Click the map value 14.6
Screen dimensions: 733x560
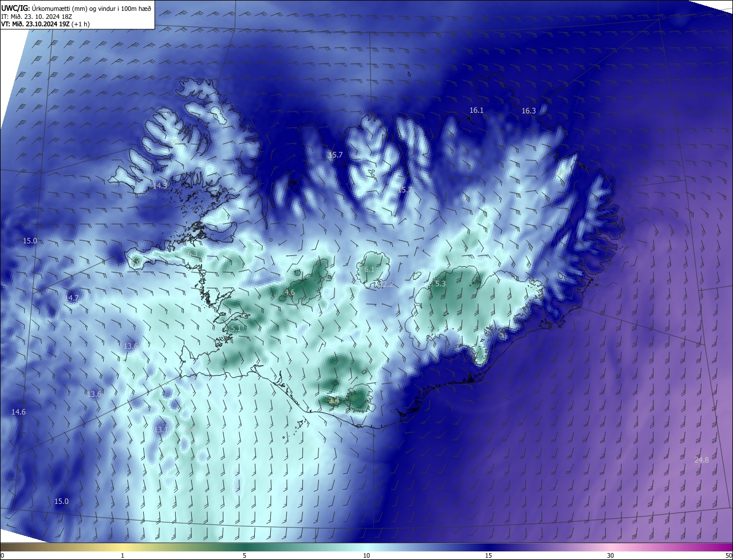click(18, 412)
